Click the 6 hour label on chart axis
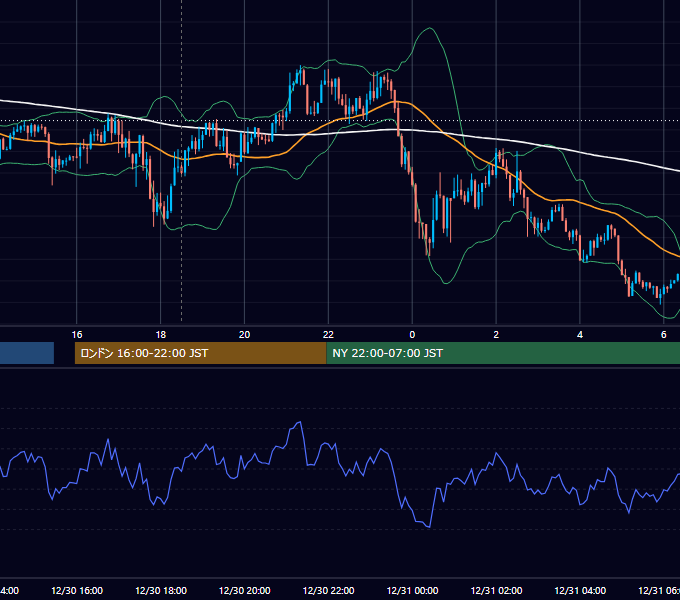 click(664, 334)
